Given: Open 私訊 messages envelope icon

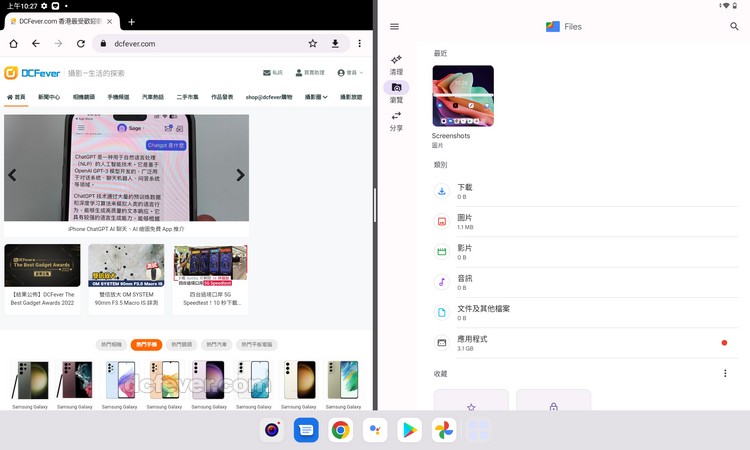Looking at the screenshot, I should [273, 73].
